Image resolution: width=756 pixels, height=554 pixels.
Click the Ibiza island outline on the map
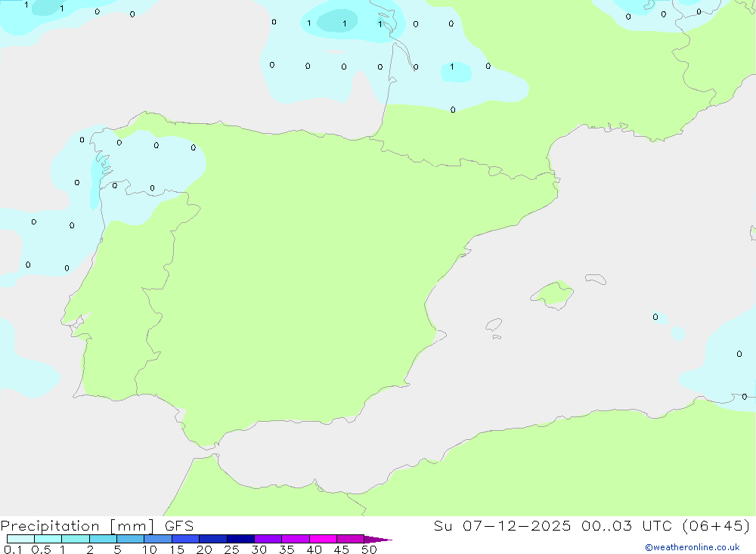(494, 325)
